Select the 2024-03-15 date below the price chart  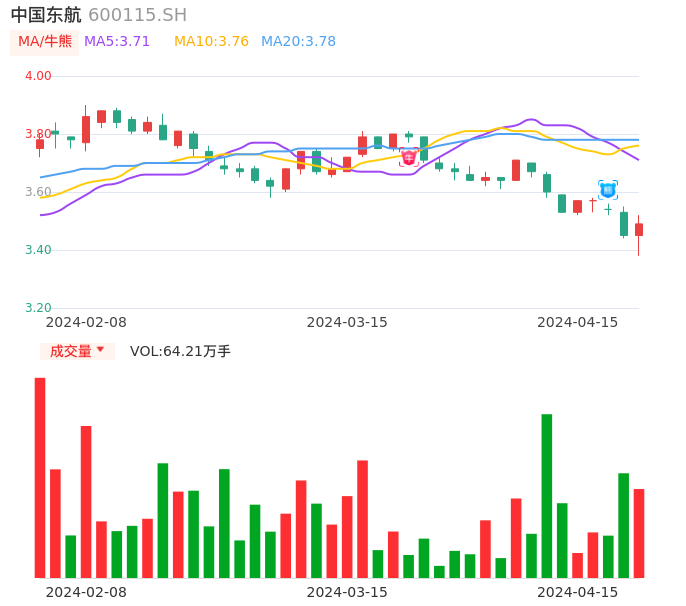click(347, 322)
